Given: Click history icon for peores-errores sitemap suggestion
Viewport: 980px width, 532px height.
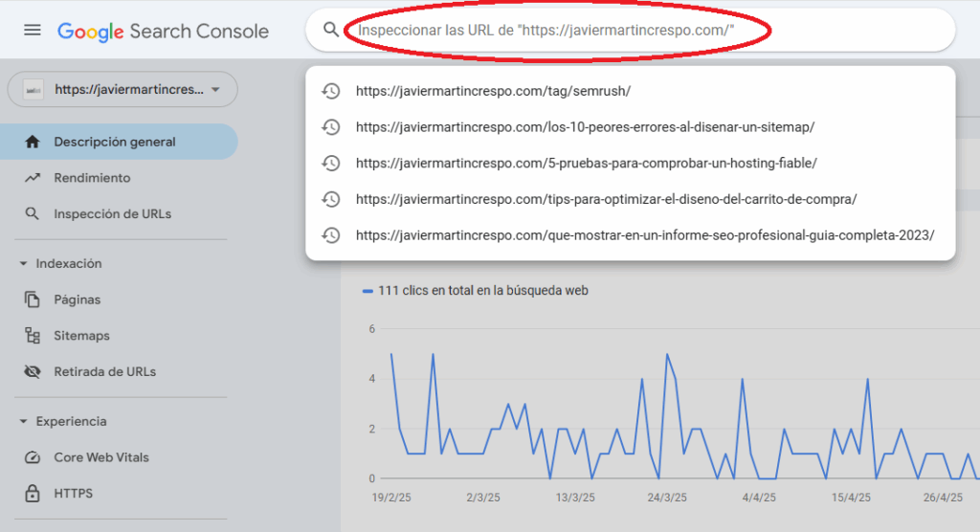Looking at the screenshot, I should click(330, 127).
